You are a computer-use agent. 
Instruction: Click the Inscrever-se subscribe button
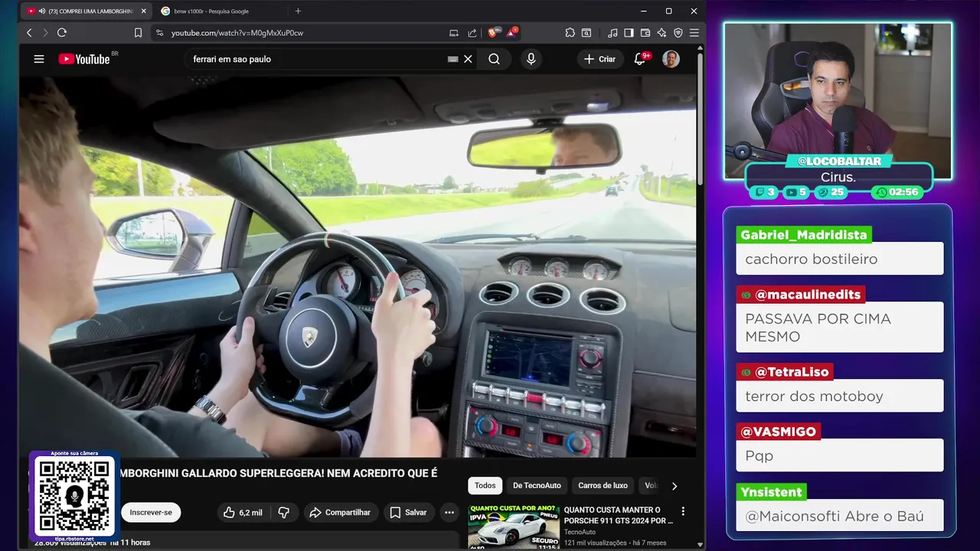tap(151, 513)
